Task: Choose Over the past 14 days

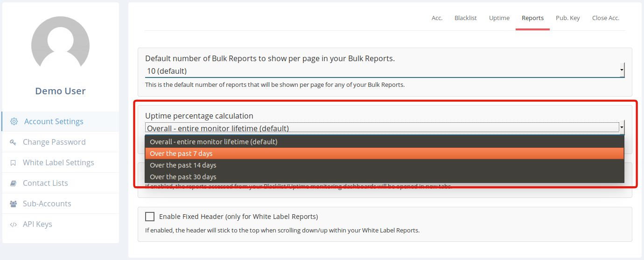Action: [x=385, y=165]
